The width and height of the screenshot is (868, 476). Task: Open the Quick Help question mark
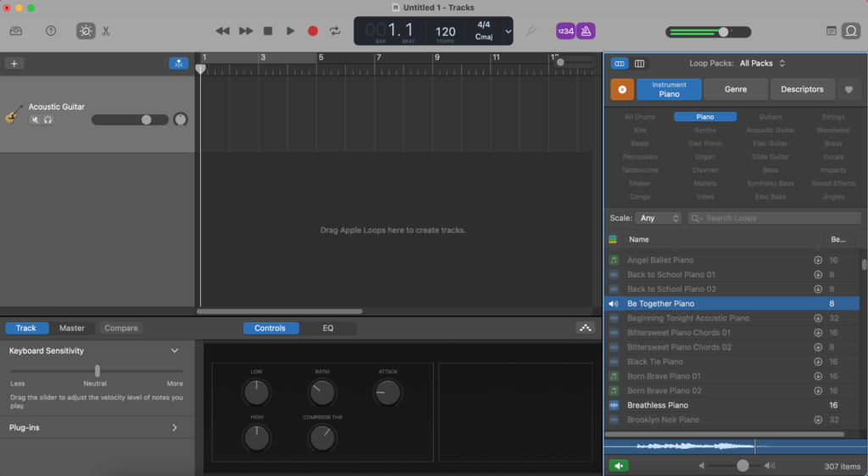(51, 31)
